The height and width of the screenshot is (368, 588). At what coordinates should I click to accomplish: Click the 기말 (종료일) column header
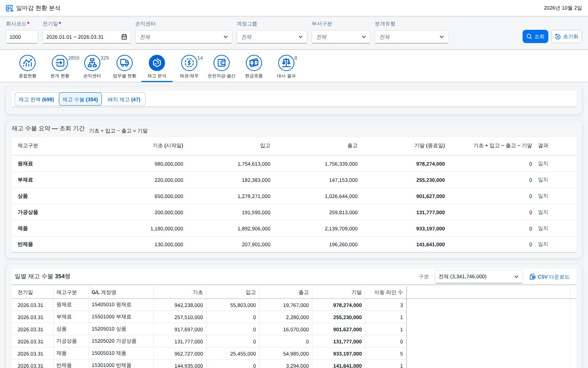coord(429,145)
